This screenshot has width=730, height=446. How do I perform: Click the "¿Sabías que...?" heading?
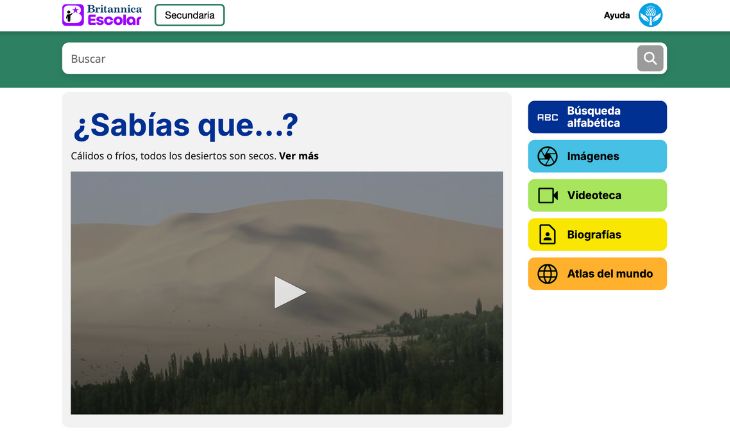[185, 126]
